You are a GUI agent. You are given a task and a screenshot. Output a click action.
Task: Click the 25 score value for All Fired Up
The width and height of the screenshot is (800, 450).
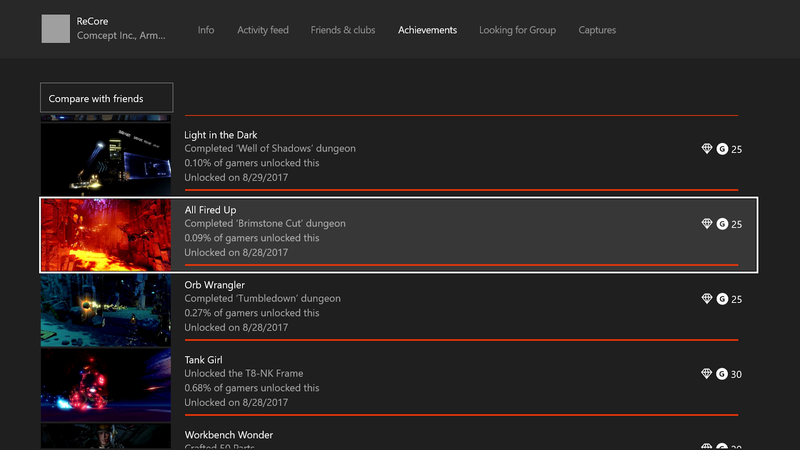pyautogui.click(x=736, y=224)
